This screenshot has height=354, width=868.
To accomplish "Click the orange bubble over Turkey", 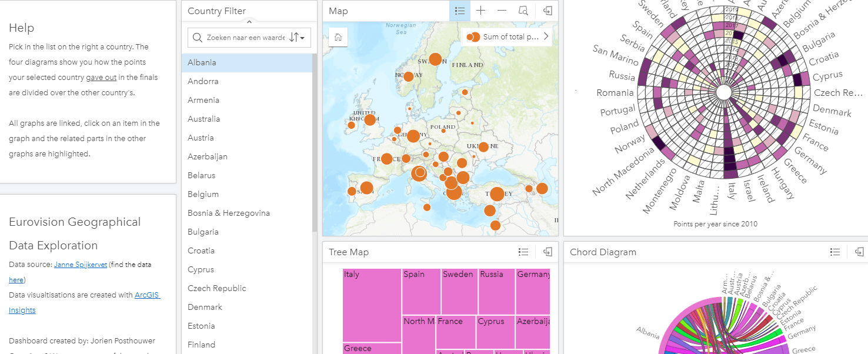I will 497,194.
